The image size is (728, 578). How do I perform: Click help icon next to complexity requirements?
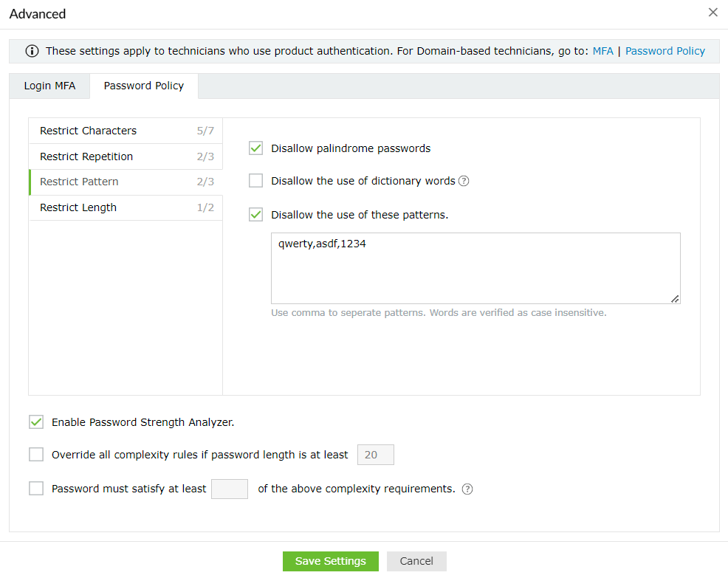tap(467, 489)
